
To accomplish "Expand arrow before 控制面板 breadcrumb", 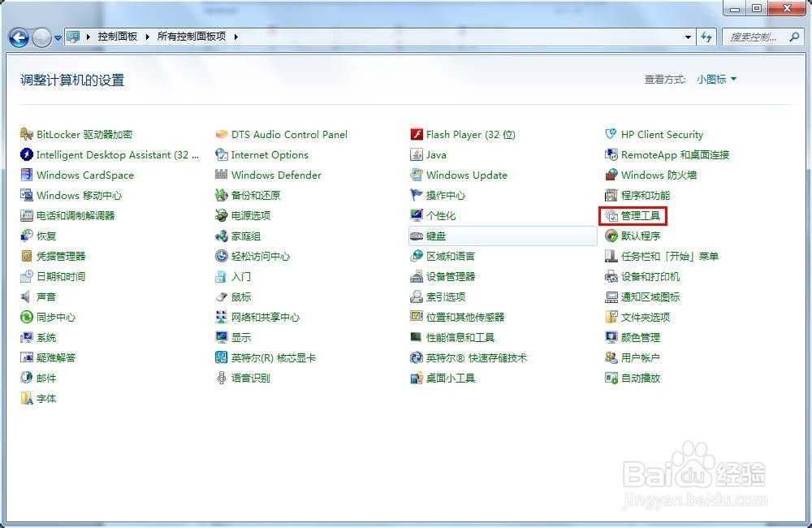I will tap(88, 37).
